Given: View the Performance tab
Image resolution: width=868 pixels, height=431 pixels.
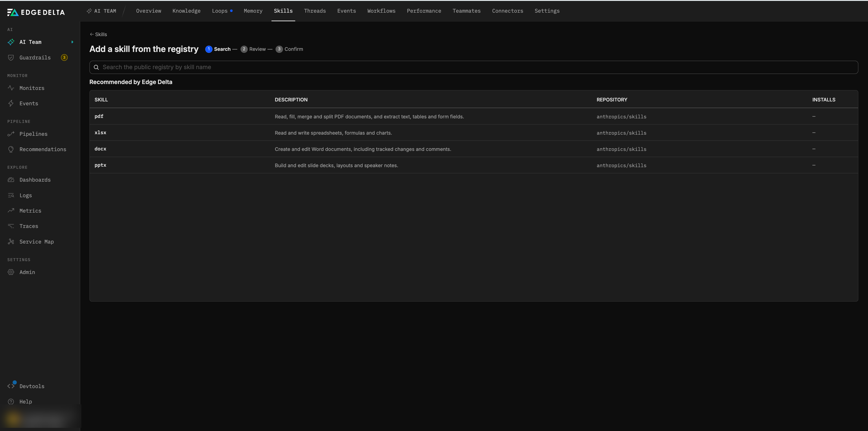Looking at the screenshot, I should coord(424,11).
